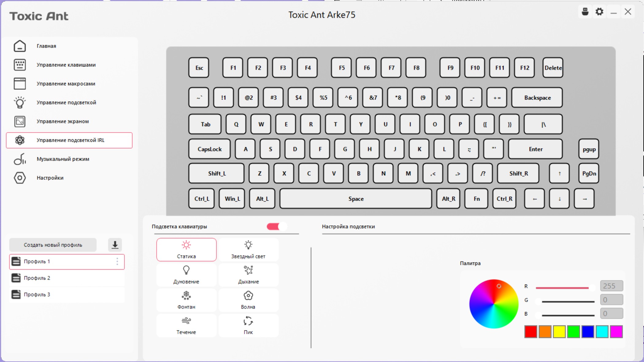Click the Backspace key on keyboard layout

pyautogui.click(x=537, y=98)
